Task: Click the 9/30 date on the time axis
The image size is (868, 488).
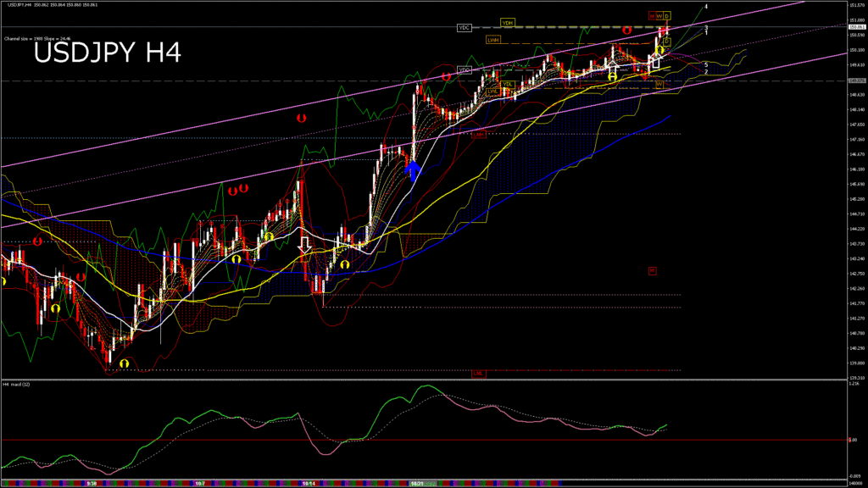Action: coord(92,484)
